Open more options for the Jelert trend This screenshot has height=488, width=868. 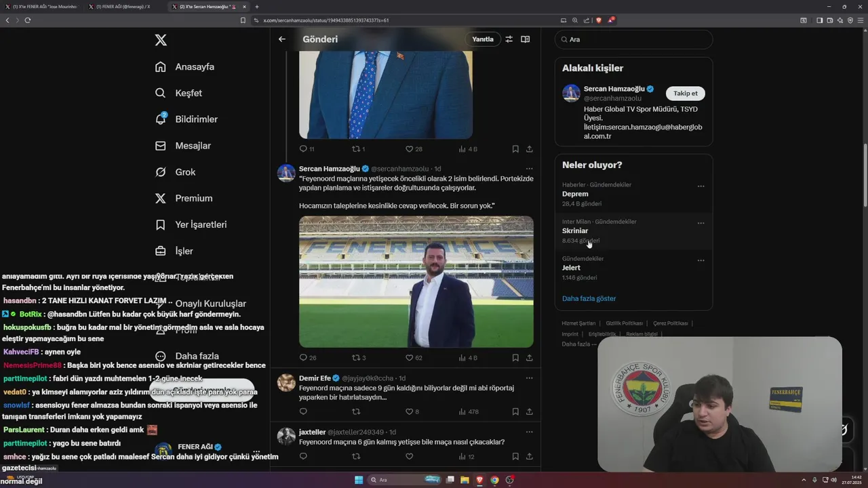pos(701,260)
